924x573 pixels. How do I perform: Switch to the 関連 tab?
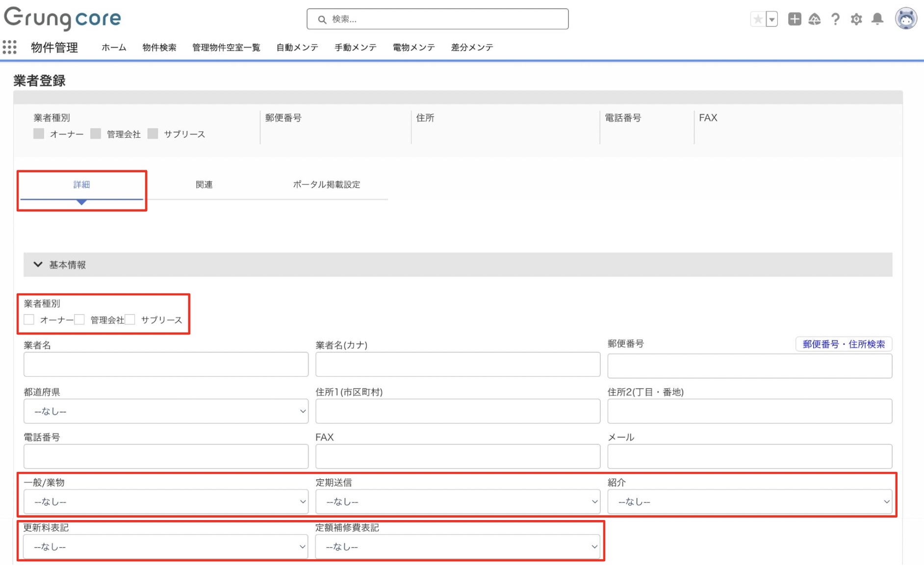[204, 185]
